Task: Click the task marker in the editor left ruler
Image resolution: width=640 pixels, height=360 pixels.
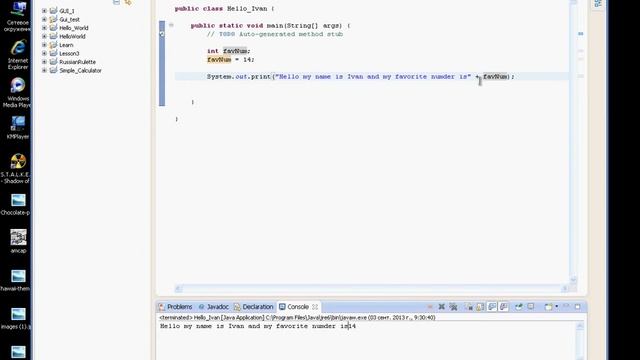Action: click(x=162, y=34)
